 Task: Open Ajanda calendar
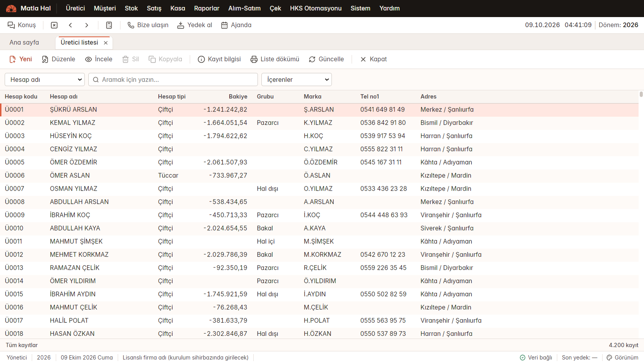point(236,25)
